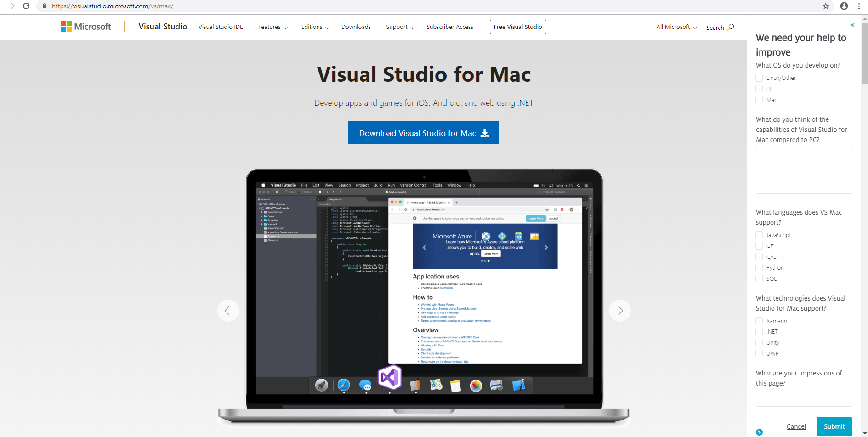The width and height of the screenshot is (868, 437).
Task: Tick the SQL language checkbox
Action: pyautogui.click(x=759, y=278)
